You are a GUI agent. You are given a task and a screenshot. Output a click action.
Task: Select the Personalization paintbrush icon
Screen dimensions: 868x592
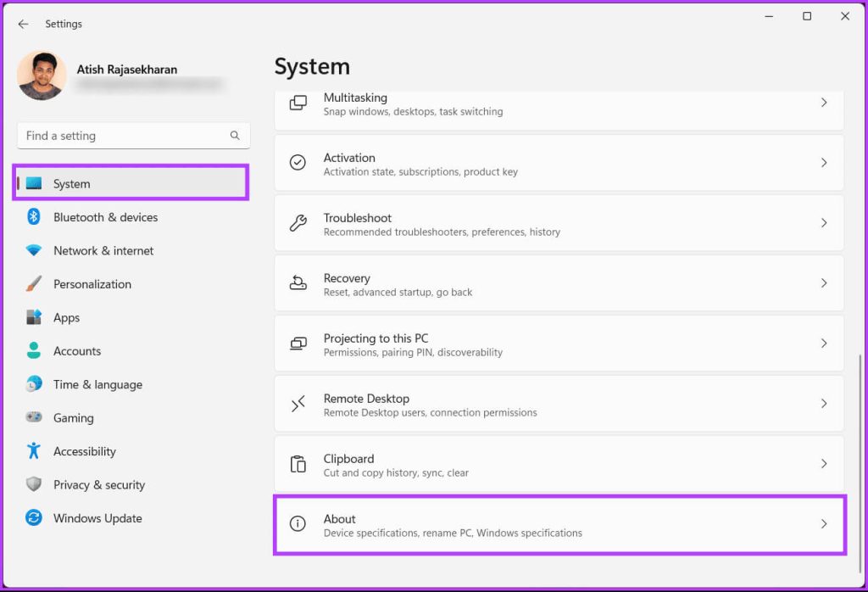coord(34,284)
